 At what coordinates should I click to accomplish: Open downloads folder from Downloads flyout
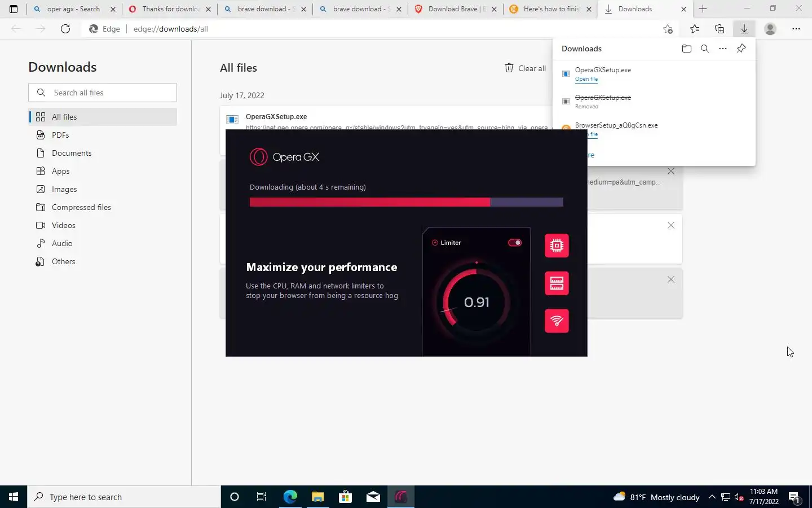[x=687, y=49]
